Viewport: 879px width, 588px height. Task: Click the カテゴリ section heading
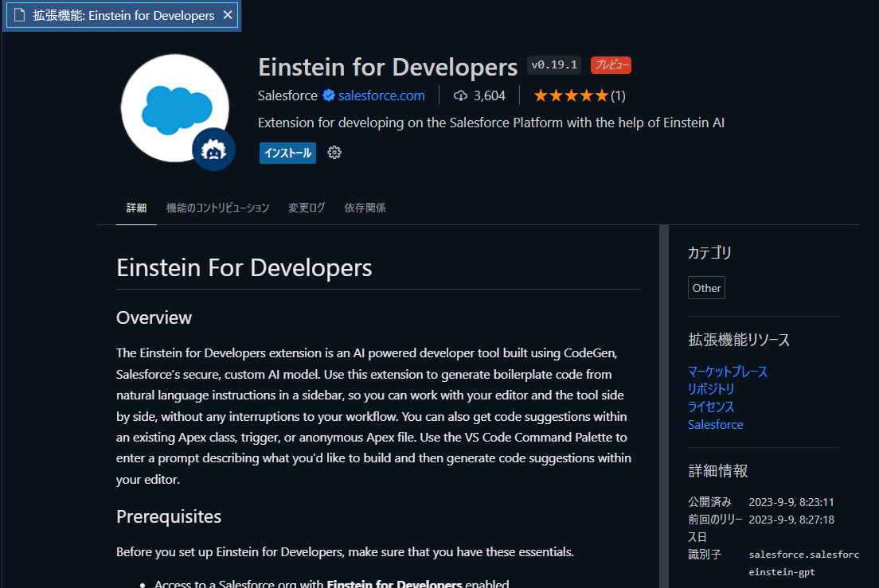coord(709,253)
